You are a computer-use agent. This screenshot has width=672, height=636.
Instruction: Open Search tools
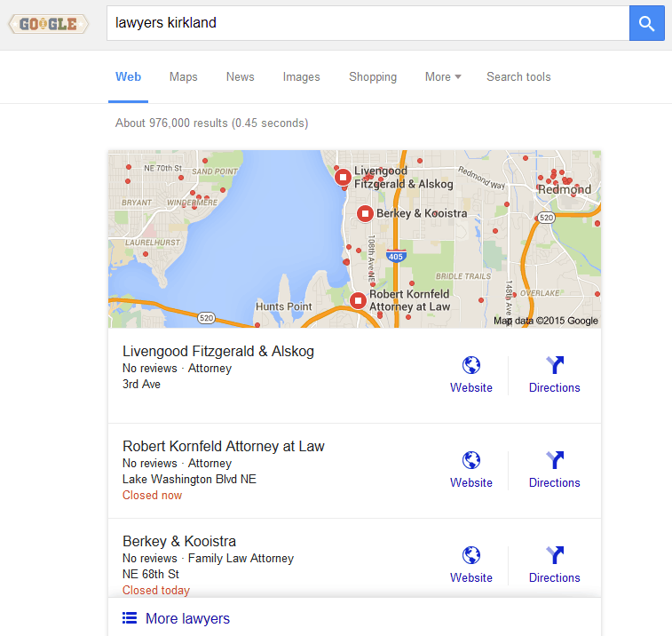pos(518,76)
